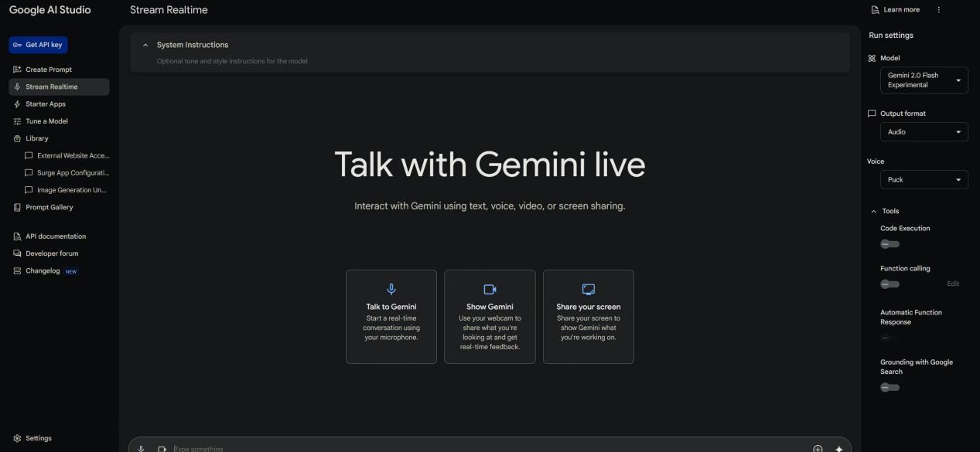Collapse the System Instructions panel chevron
This screenshot has width=980, height=452.
click(x=145, y=45)
